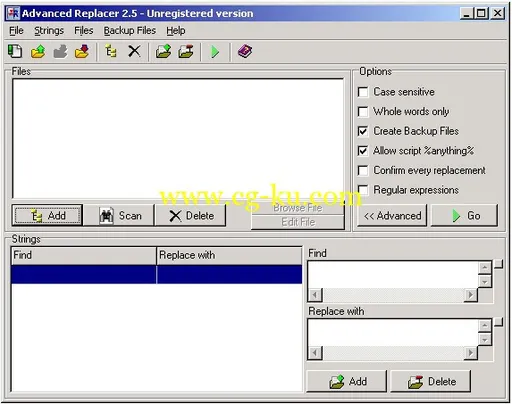Uncheck Create Backup Files
Viewport: 512px width, 404px height.
pos(363,131)
